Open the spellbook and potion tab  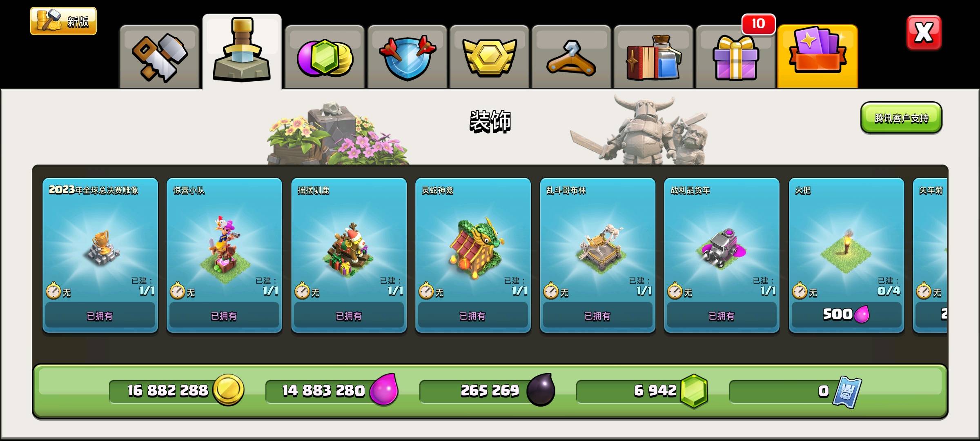[x=653, y=57]
